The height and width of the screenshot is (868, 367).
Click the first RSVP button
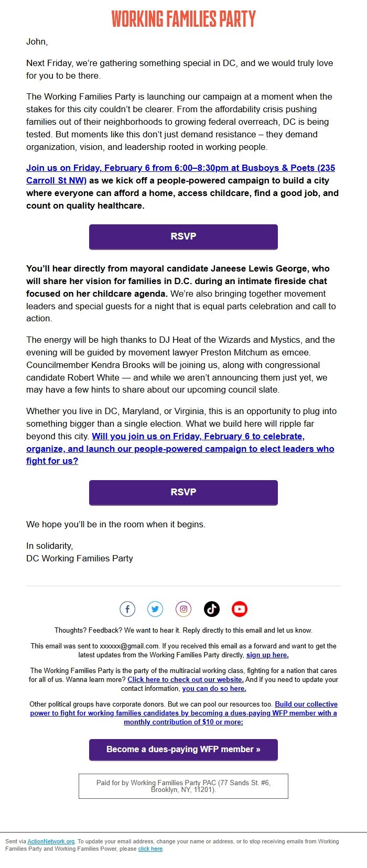click(x=183, y=236)
